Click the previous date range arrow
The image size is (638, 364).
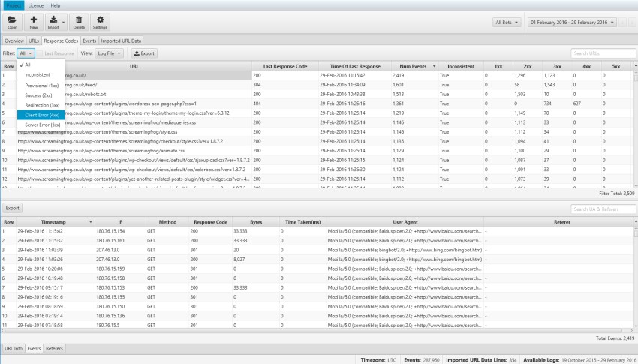click(x=622, y=23)
